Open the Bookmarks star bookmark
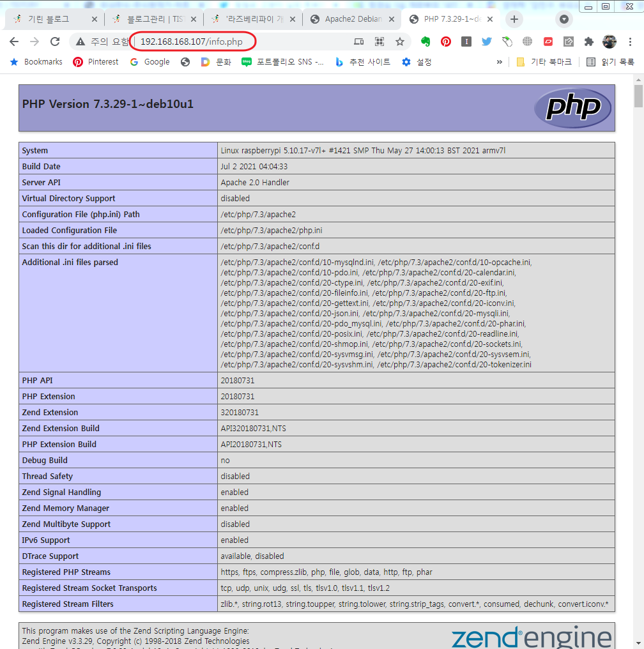The width and height of the screenshot is (644, 649). coord(36,62)
